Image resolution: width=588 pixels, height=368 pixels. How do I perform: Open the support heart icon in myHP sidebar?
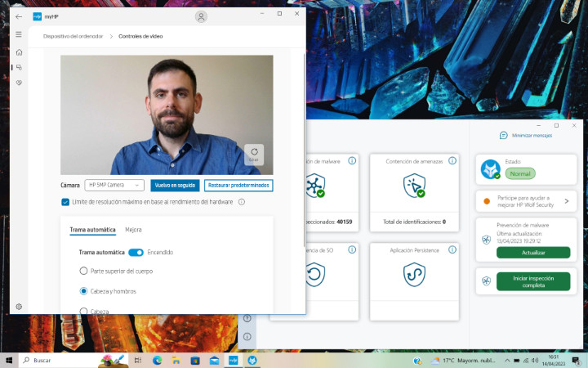click(19, 83)
